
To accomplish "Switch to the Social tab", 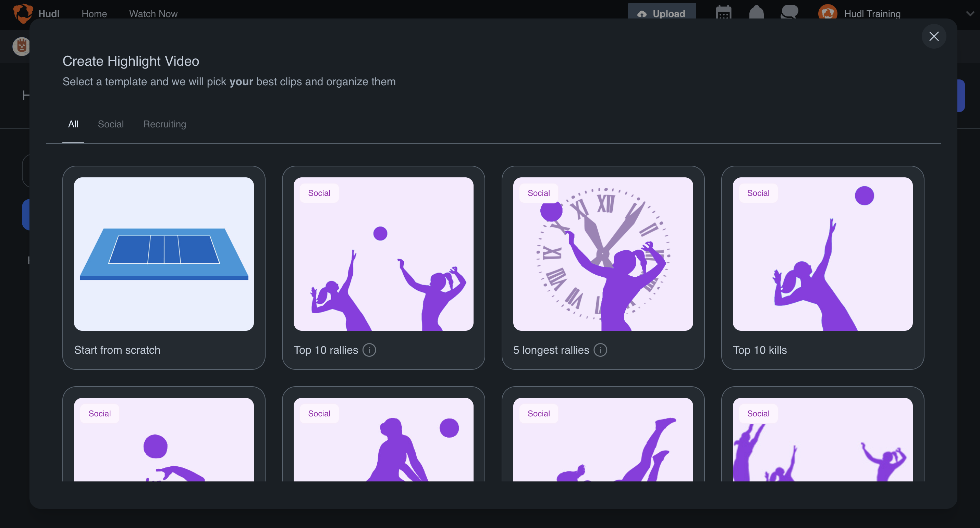I will (x=111, y=124).
